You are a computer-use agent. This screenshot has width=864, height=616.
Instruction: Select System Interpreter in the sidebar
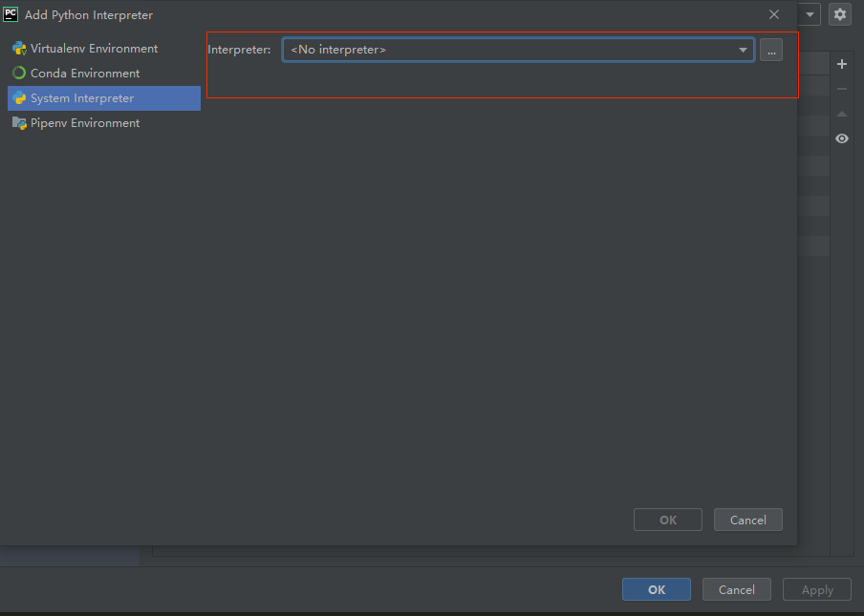[104, 98]
